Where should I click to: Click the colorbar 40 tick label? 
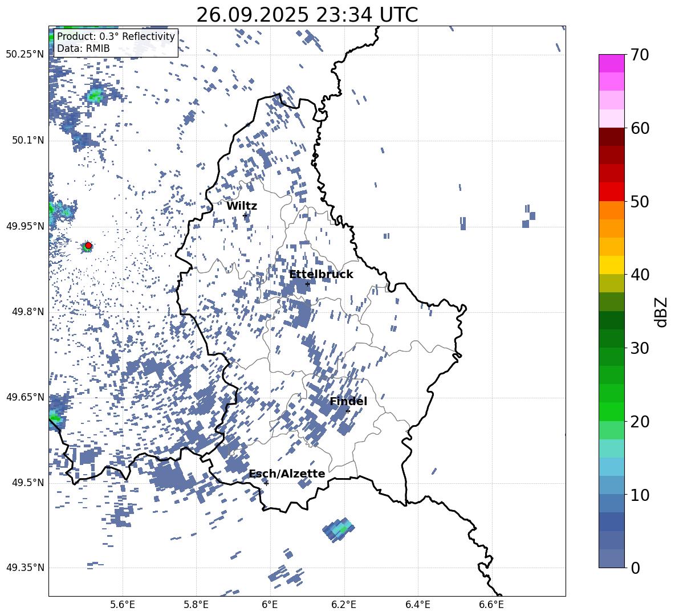click(640, 275)
